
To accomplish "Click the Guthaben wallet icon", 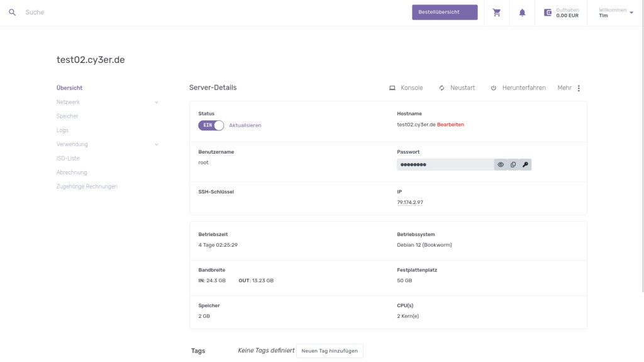I will coord(548,13).
